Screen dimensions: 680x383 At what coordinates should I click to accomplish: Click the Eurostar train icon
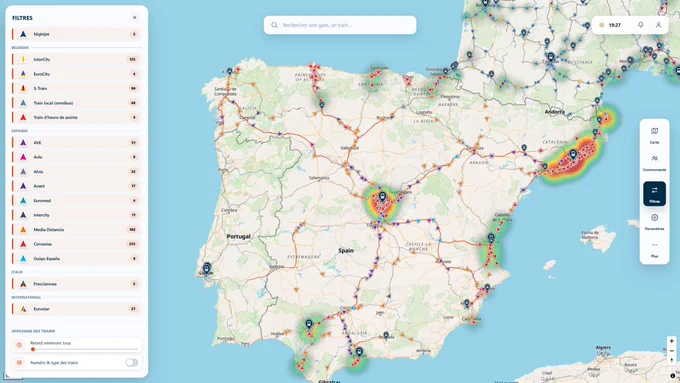tap(23, 309)
